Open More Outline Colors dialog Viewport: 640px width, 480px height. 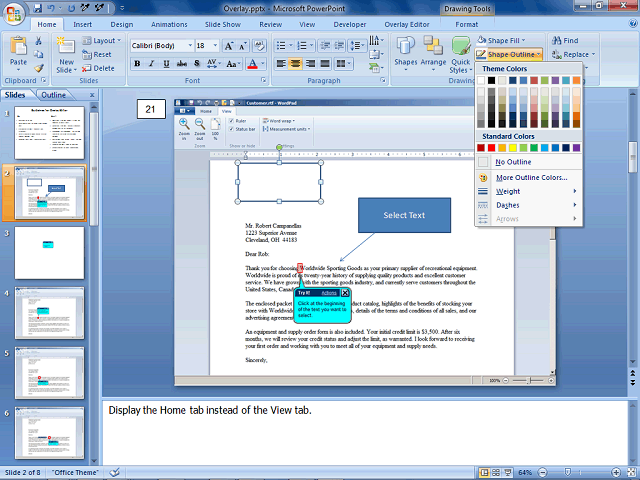[x=528, y=178]
